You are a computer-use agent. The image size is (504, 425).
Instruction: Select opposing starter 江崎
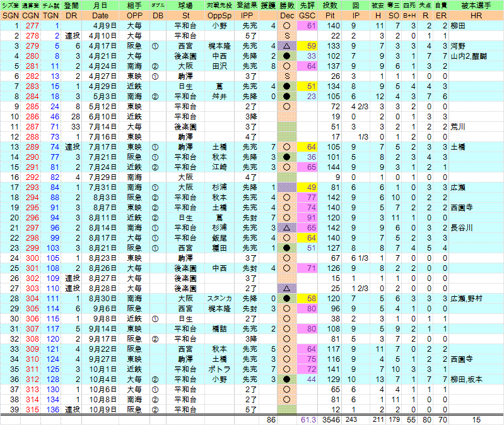tap(220, 167)
